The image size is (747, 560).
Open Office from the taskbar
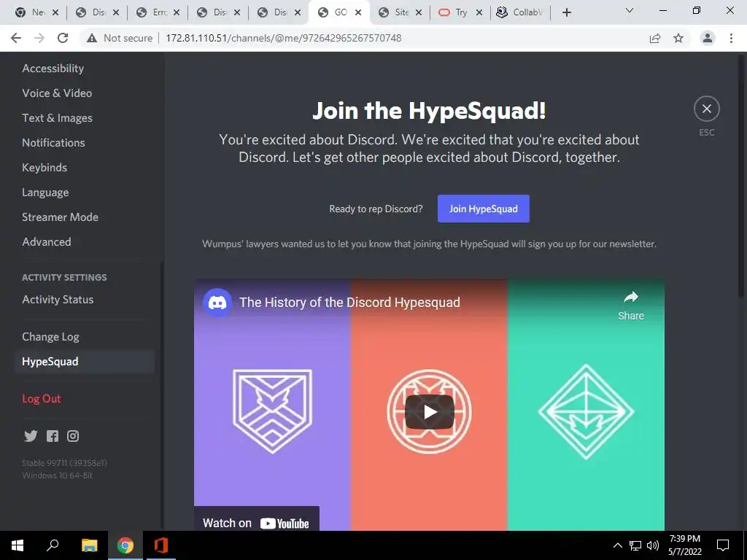[161, 545]
